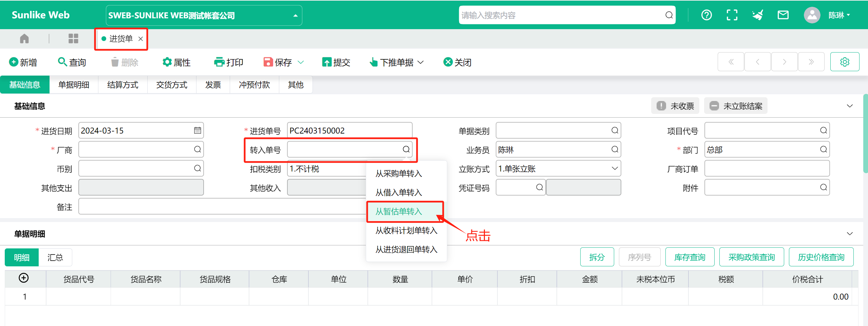Close the 进货单 tab
Image resolution: width=868 pixels, height=326 pixels.
tap(140, 39)
